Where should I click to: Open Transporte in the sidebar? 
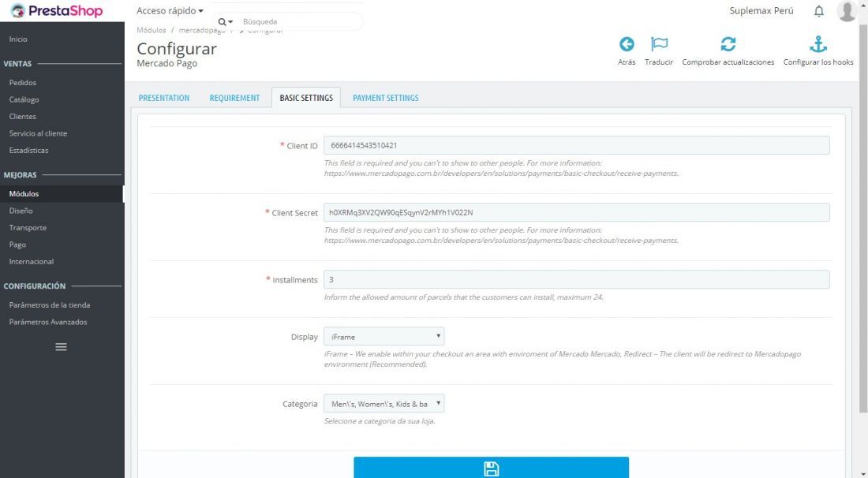coord(28,228)
